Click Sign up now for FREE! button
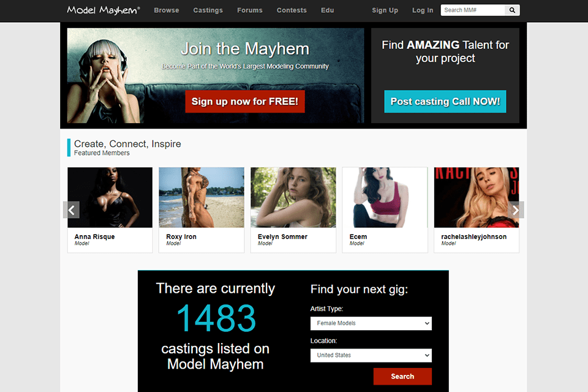The image size is (588, 392). coord(245,101)
